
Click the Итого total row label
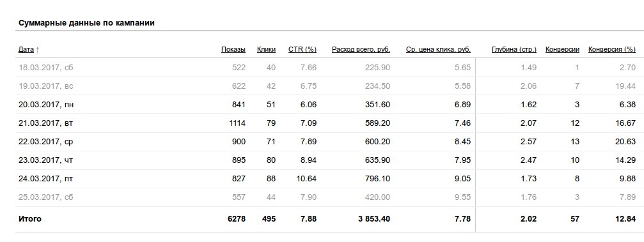(x=30, y=219)
